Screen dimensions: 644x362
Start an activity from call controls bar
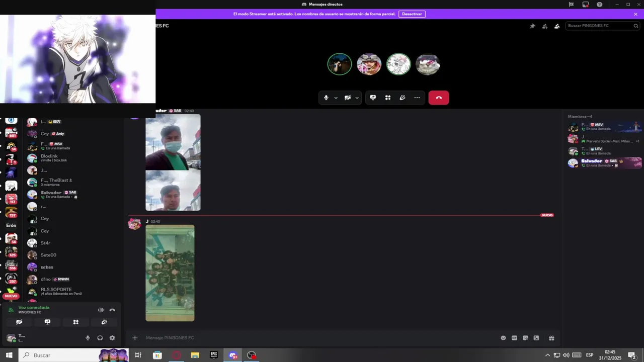[388, 98]
